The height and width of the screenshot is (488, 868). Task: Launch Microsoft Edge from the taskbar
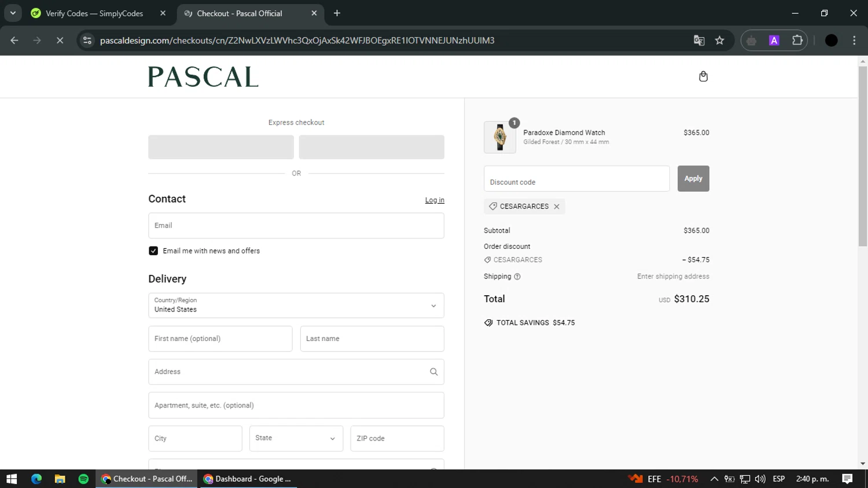pos(36,479)
